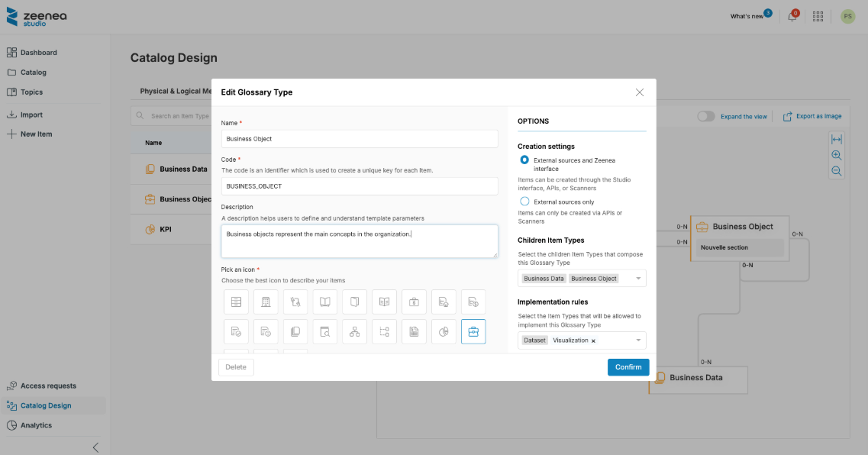Pick the hierarchy org-chart icon

(x=354, y=332)
